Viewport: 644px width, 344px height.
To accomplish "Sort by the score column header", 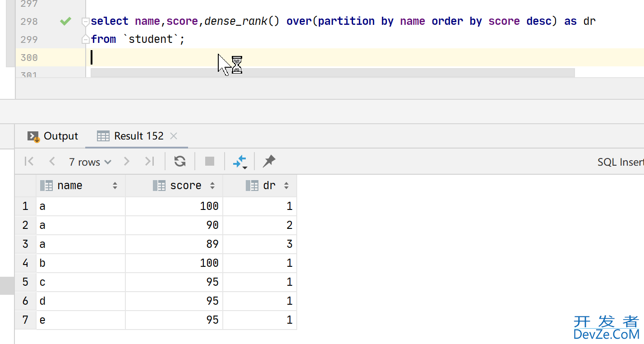I will click(x=174, y=186).
